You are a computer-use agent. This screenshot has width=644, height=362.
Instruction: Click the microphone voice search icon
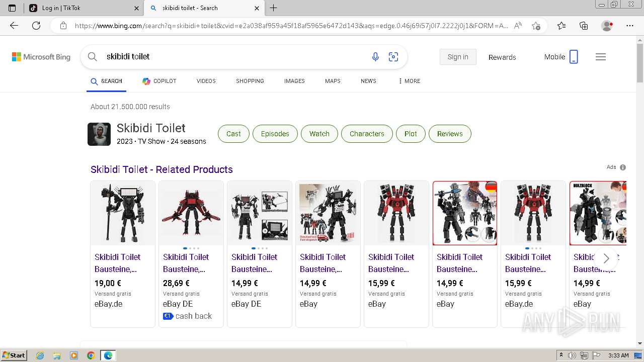[375, 57]
